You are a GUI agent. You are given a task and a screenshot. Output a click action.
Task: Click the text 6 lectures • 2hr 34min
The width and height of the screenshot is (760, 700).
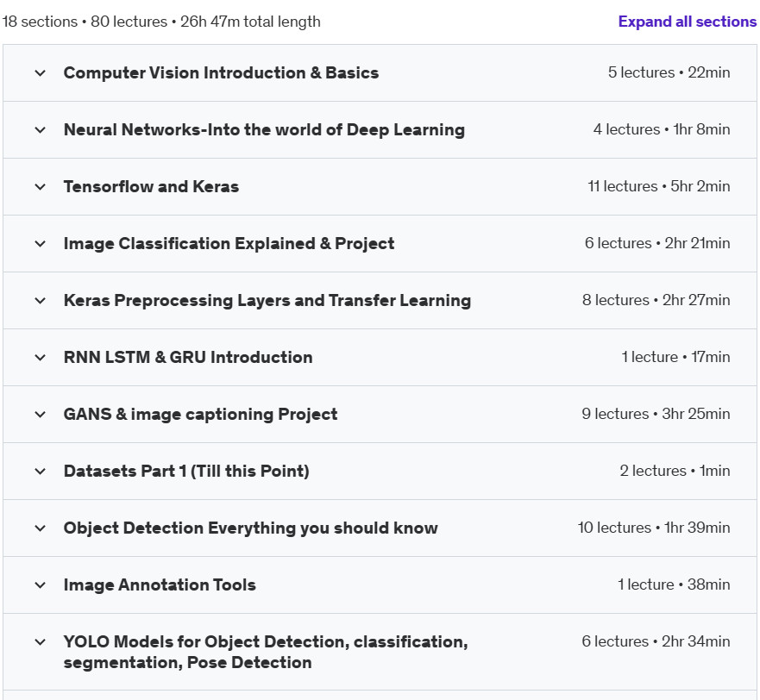pos(656,642)
